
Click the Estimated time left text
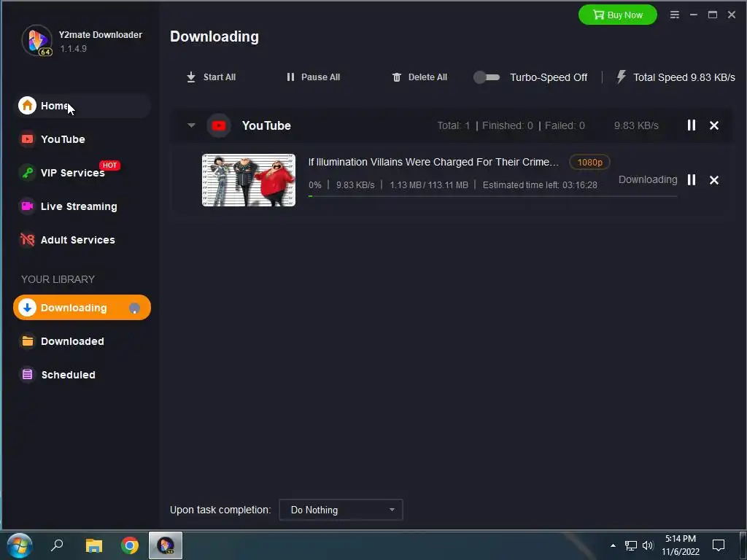(540, 185)
